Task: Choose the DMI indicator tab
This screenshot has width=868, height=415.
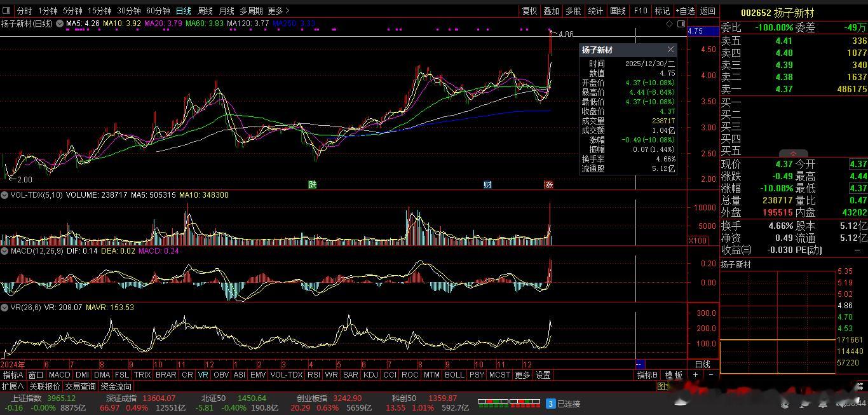Action: point(83,375)
